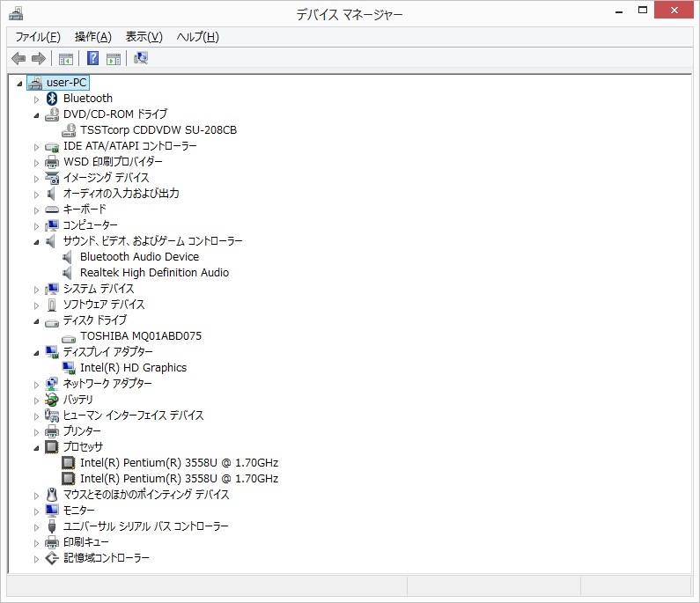Select Bluetooth Audio Device entry
This screenshot has height=603, width=700.
click(x=139, y=257)
